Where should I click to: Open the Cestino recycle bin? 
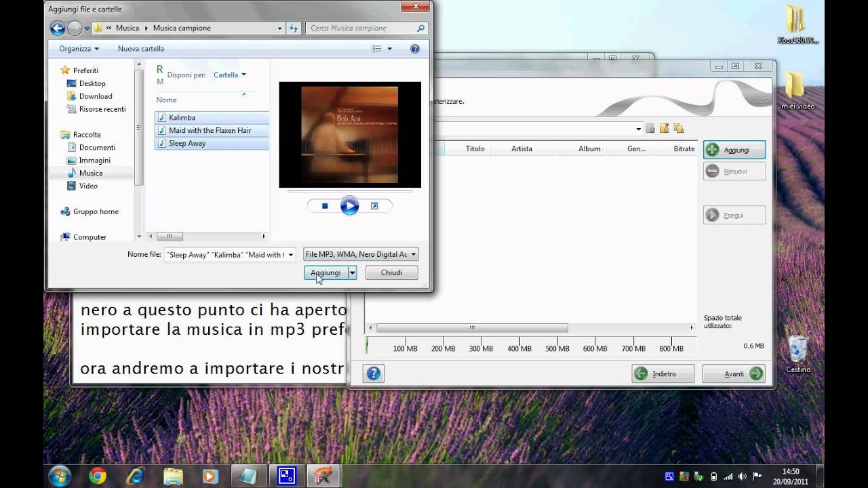click(x=798, y=354)
